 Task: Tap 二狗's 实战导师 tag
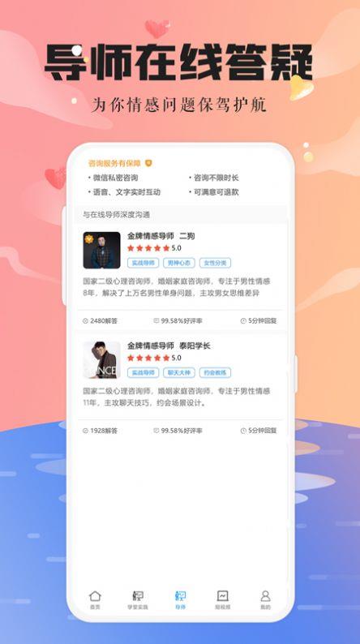143,263
